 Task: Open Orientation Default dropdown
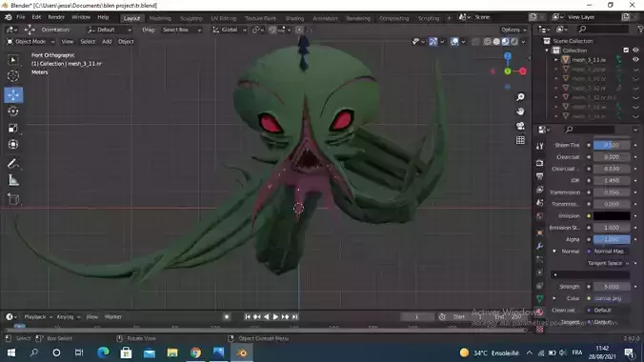(x=110, y=30)
